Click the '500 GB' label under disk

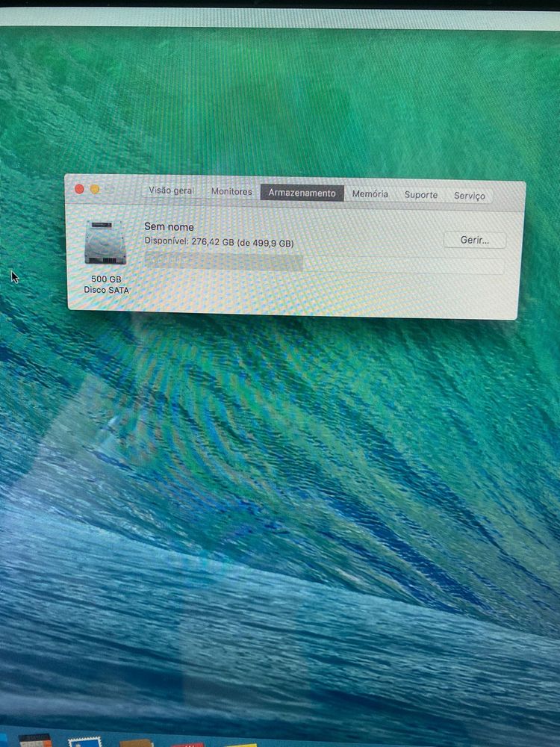click(106, 279)
